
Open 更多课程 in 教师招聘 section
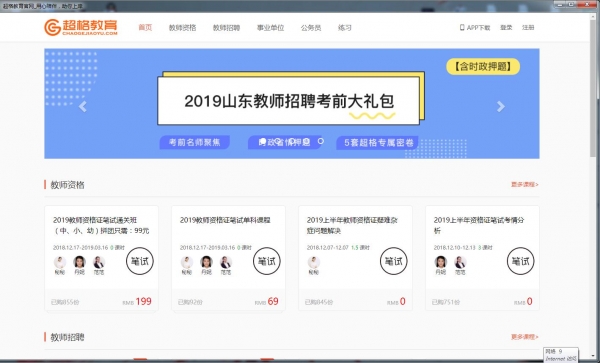tap(525, 337)
